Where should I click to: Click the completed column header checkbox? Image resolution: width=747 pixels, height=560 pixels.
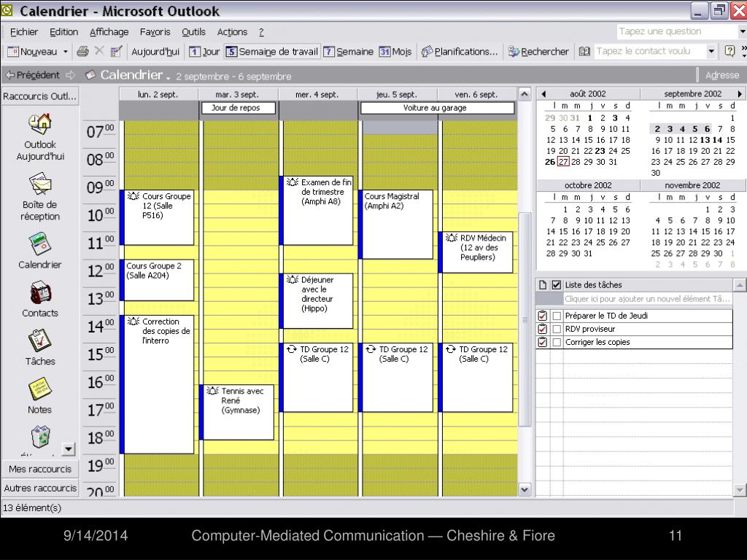(556, 285)
